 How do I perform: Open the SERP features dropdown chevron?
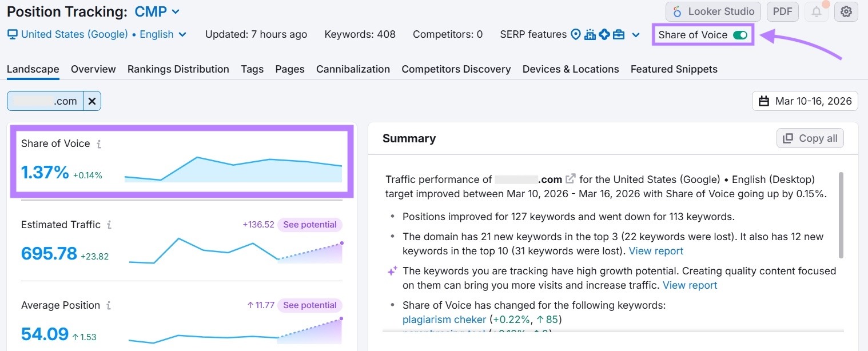click(x=636, y=34)
